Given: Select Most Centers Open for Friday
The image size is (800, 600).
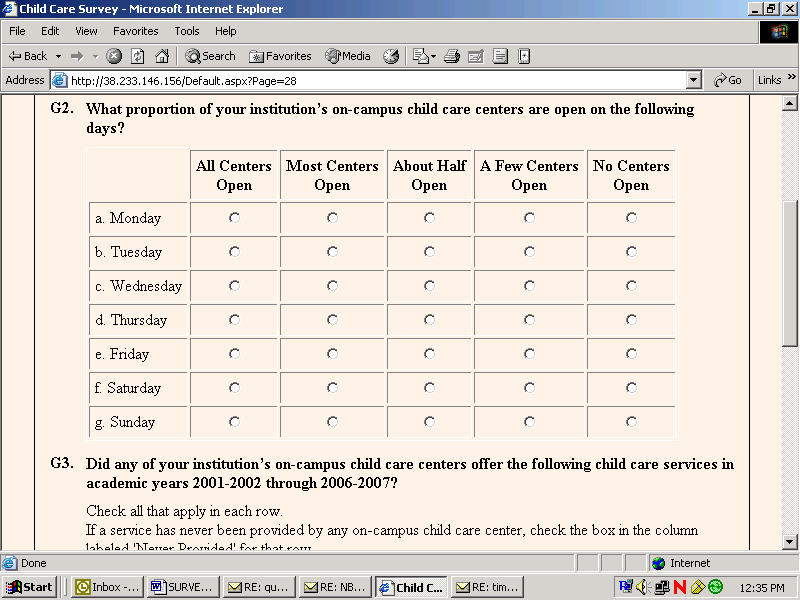Looking at the screenshot, I should tap(332, 354).
